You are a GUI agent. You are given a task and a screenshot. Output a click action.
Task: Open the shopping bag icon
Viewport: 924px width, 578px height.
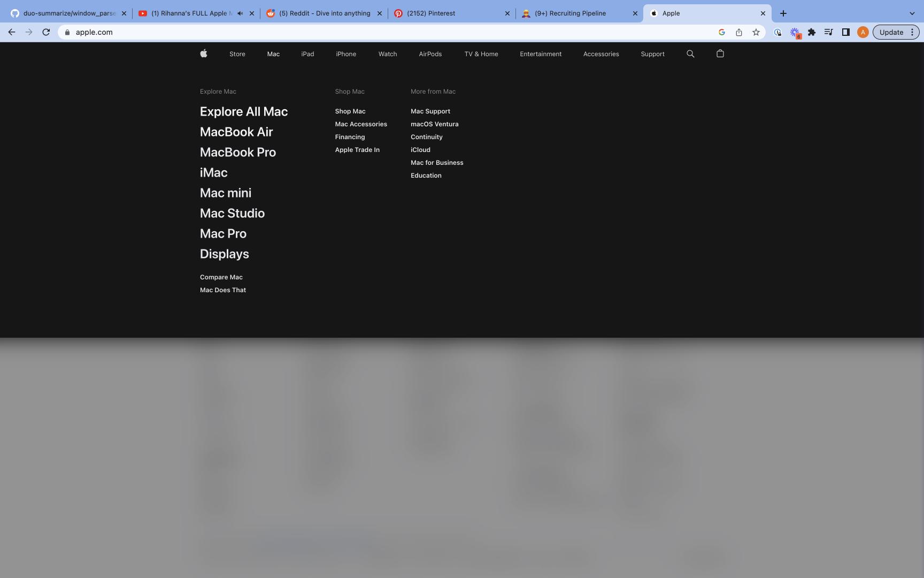720,54
